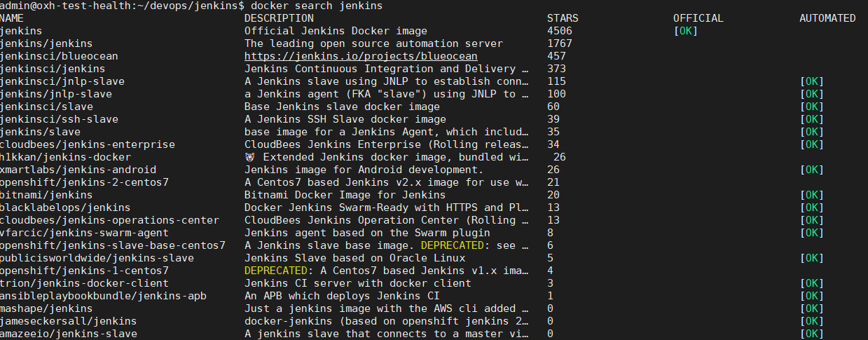Select the DESCRIPTION column header
This screenshot has height=340, width=868.
[x=279, y=18]
